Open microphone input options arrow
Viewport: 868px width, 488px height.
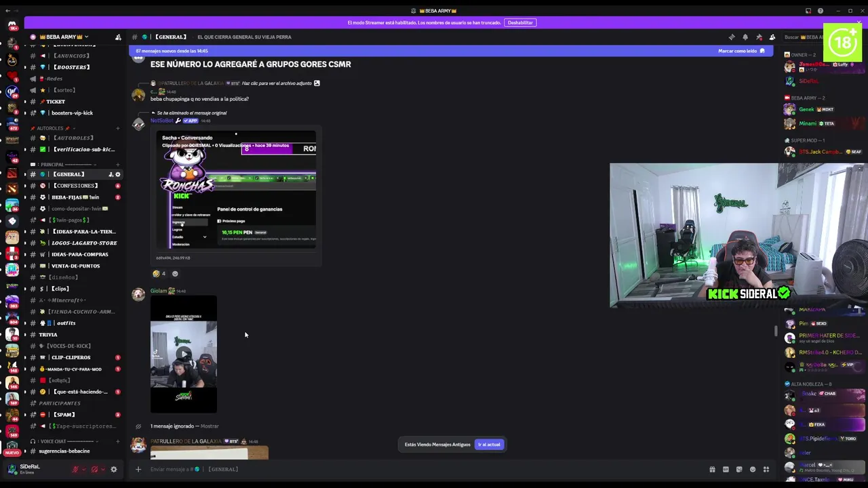point(84,469)
